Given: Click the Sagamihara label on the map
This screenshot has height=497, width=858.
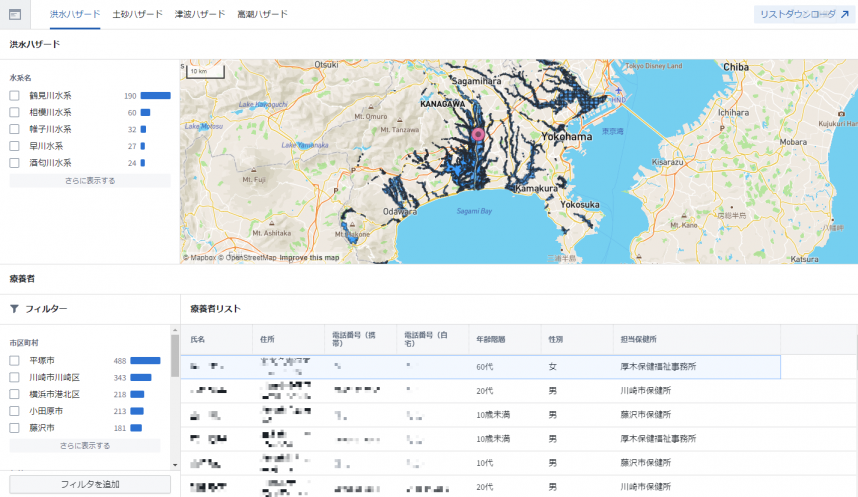Looking at the screenshot, I should [476, 81].
